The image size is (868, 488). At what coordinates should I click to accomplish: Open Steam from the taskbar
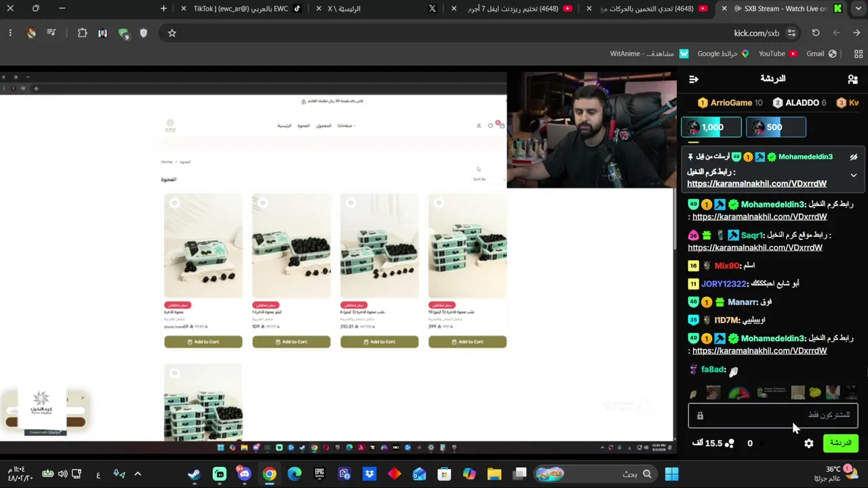pos(195,474)
